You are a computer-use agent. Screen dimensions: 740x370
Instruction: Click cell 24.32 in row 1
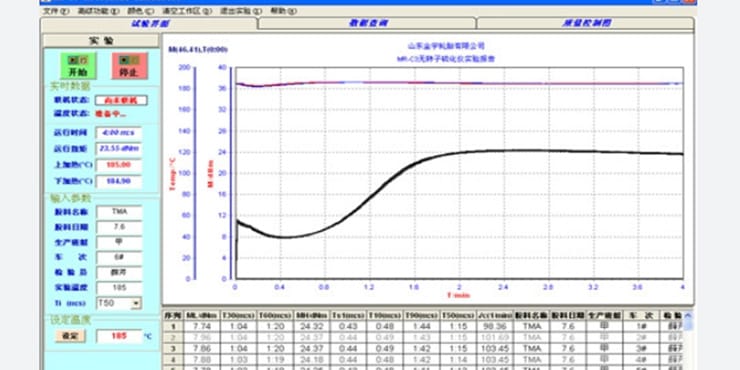click(x=311, y=326)
